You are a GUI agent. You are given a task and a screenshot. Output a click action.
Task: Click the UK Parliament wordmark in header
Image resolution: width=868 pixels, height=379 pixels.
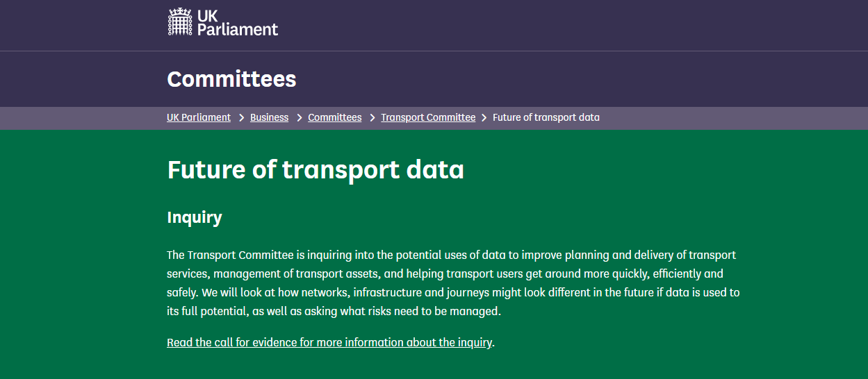238,22
